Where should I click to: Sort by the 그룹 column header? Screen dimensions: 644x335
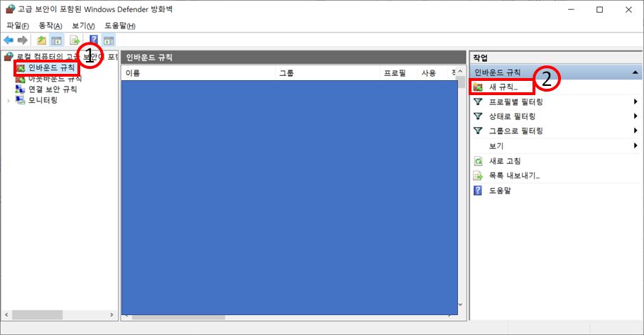(327, 73)
